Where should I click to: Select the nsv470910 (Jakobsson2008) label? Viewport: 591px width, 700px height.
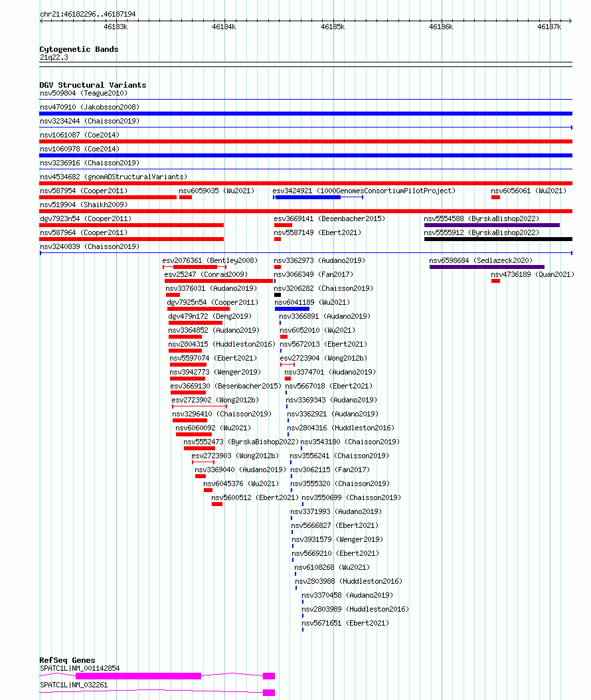pyautogui.click(x=89, y=107)
